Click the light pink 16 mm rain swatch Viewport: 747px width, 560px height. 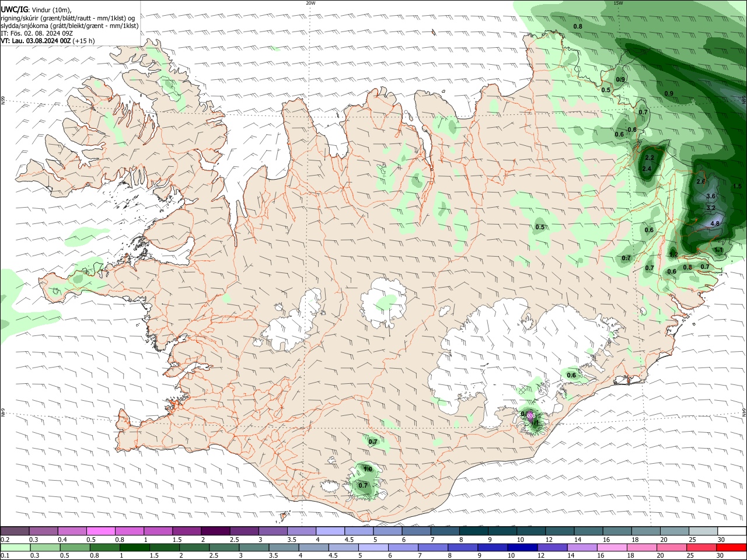pyautogui.click(x=612, y=547)
